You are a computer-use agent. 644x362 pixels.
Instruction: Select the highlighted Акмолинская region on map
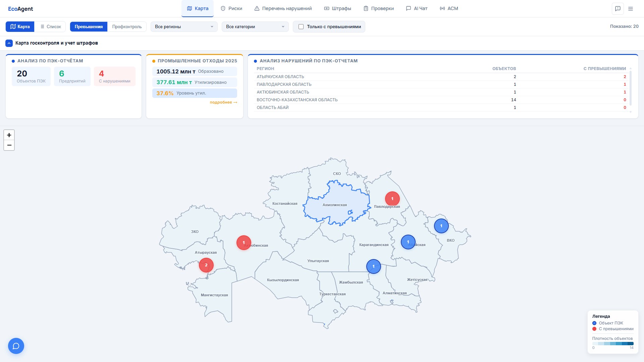coord(335,205)
